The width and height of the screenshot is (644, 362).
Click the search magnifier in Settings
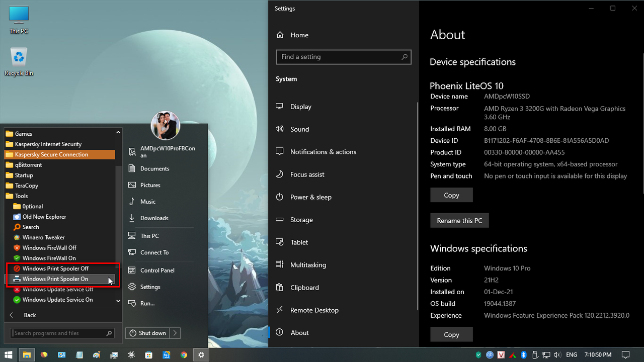pos(405,57)
